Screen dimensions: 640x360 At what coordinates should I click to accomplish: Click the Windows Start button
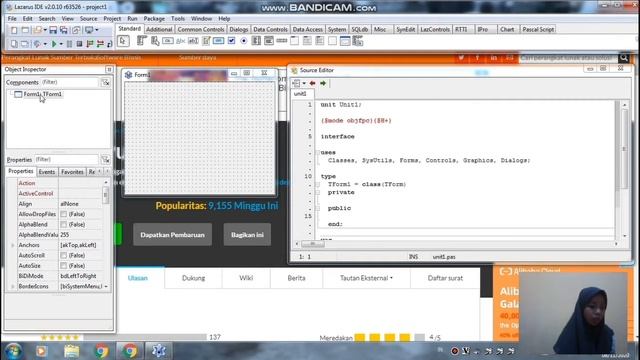(13, 351)
